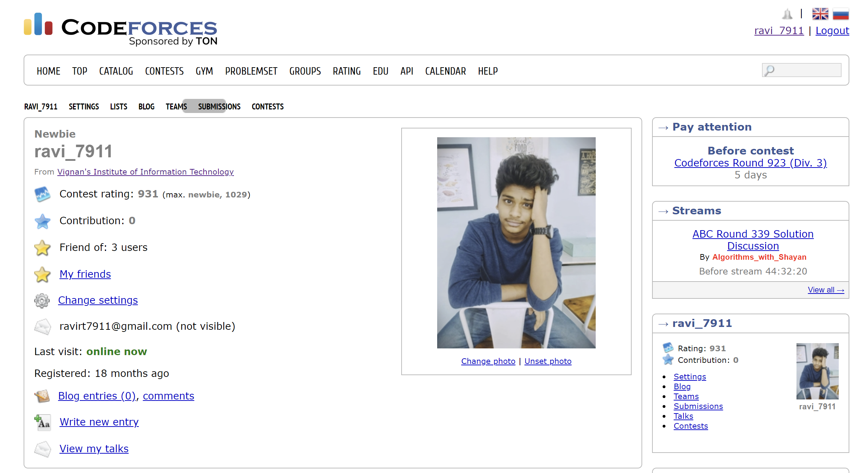
Task: Open the comments link
Action: (168, 396)
